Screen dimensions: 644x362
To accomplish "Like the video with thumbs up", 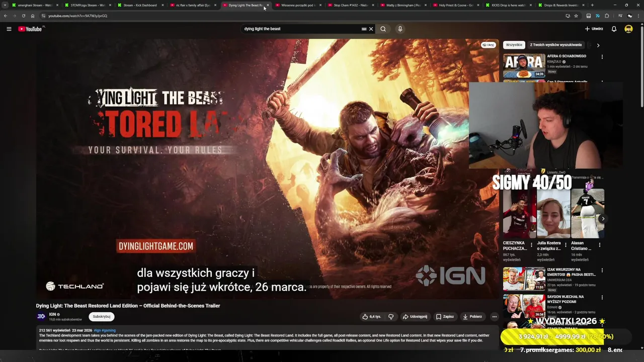I will [x=372, y=317].
